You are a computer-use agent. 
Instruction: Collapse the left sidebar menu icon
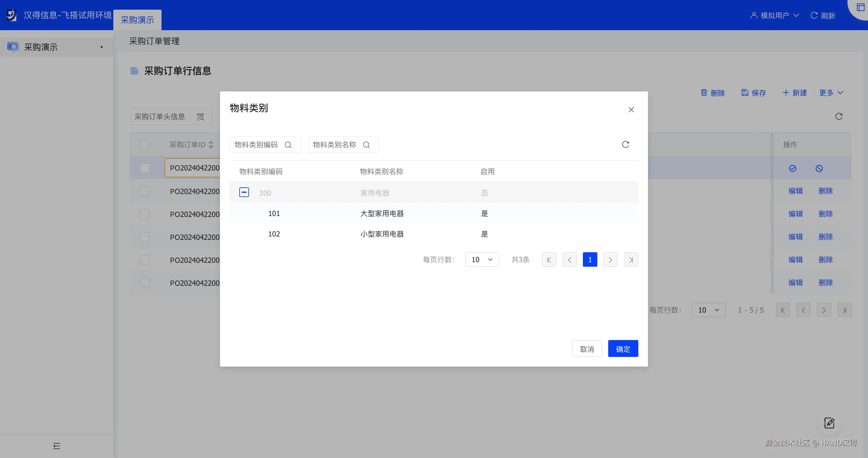57,446
